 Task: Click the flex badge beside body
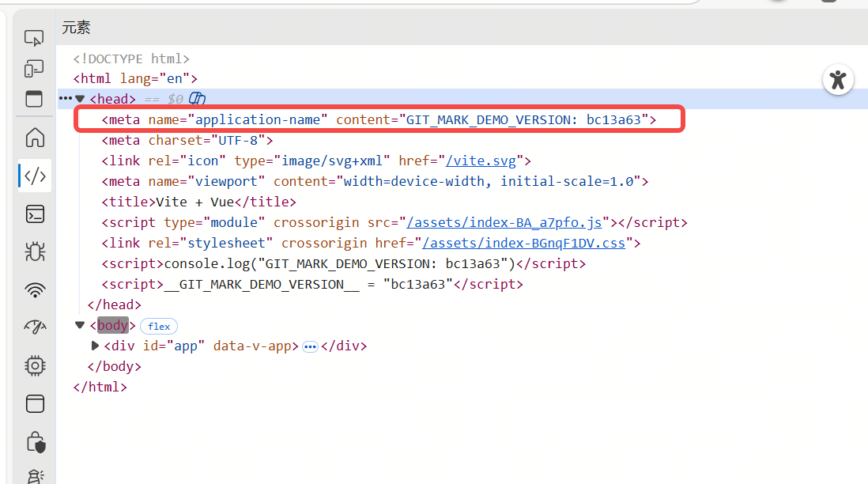[159, 326]
